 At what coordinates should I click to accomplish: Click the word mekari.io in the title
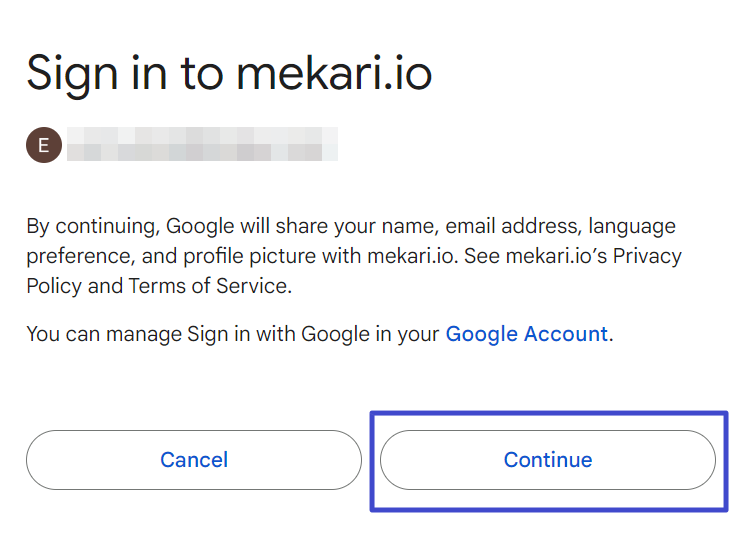[334, 73]
